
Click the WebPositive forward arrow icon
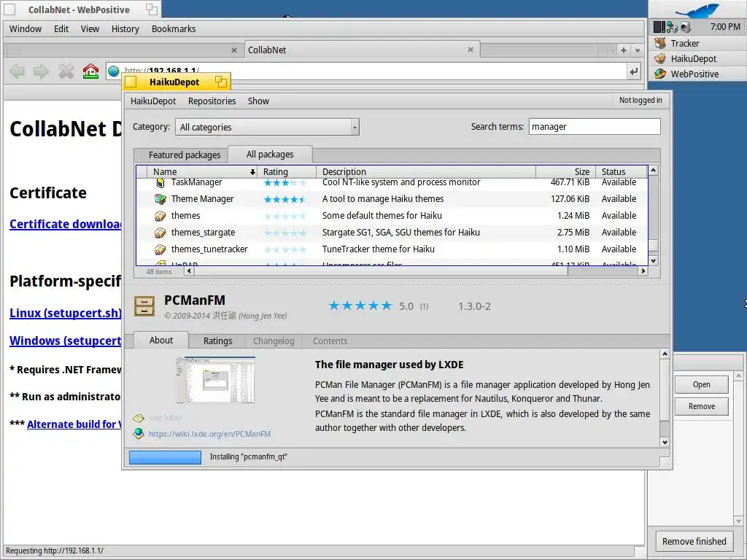pyautogui.click(x=42, y=71)
